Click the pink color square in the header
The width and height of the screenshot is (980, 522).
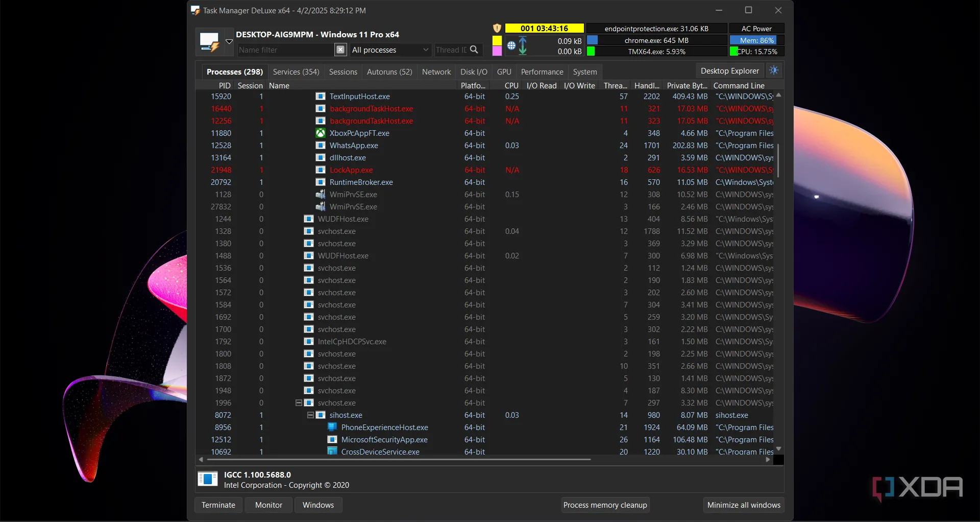point(497,51)
